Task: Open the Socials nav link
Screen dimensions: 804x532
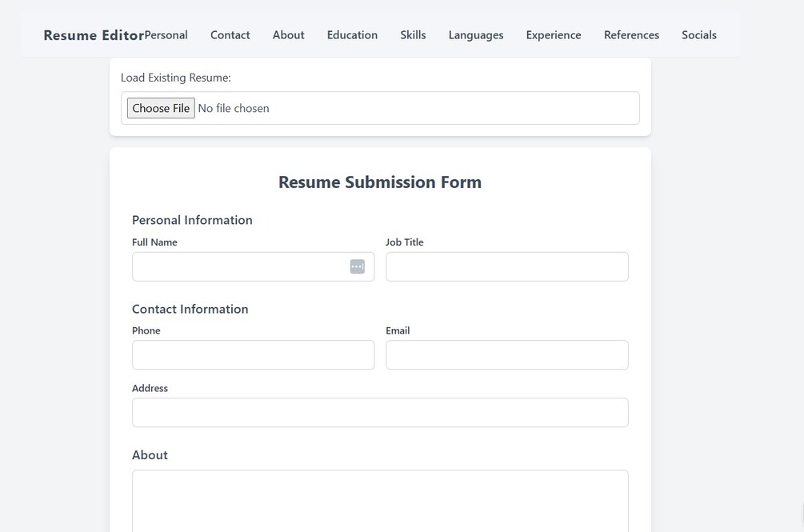Action: 699,35
